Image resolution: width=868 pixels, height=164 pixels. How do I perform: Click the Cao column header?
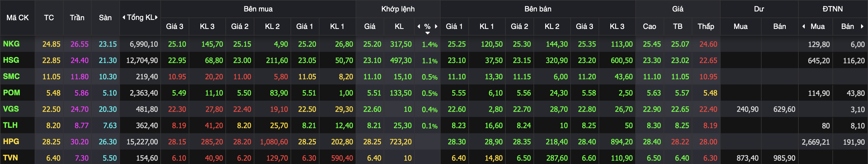coord(649,26)
